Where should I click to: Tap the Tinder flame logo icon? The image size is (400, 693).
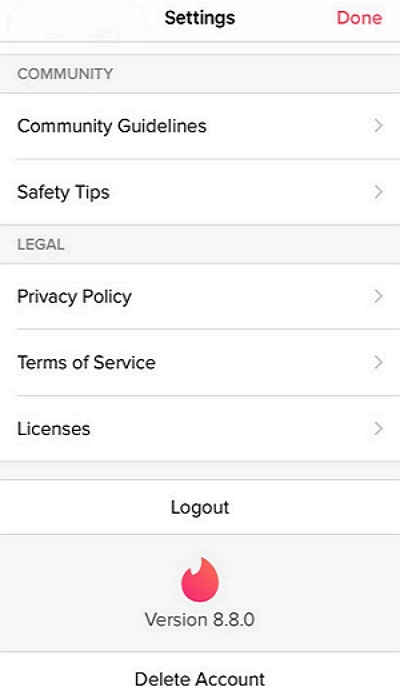(200, 579)
